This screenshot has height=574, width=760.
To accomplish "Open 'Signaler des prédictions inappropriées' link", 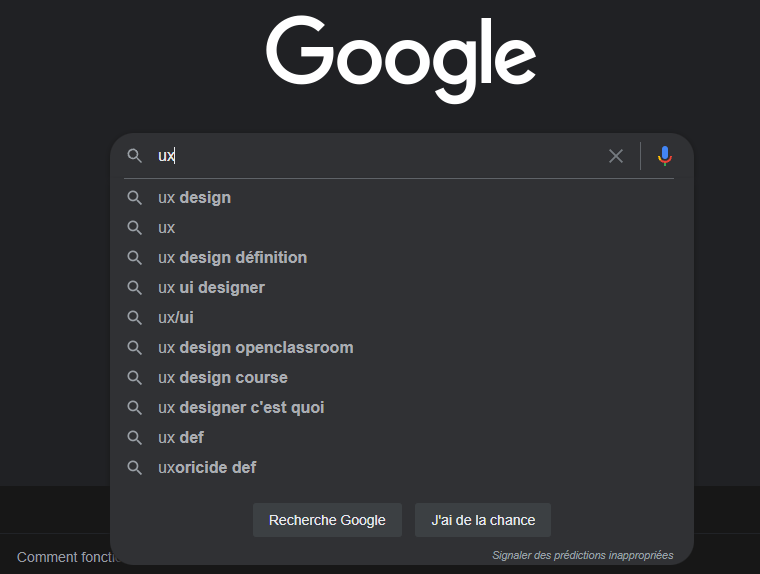I will (583, 556).
